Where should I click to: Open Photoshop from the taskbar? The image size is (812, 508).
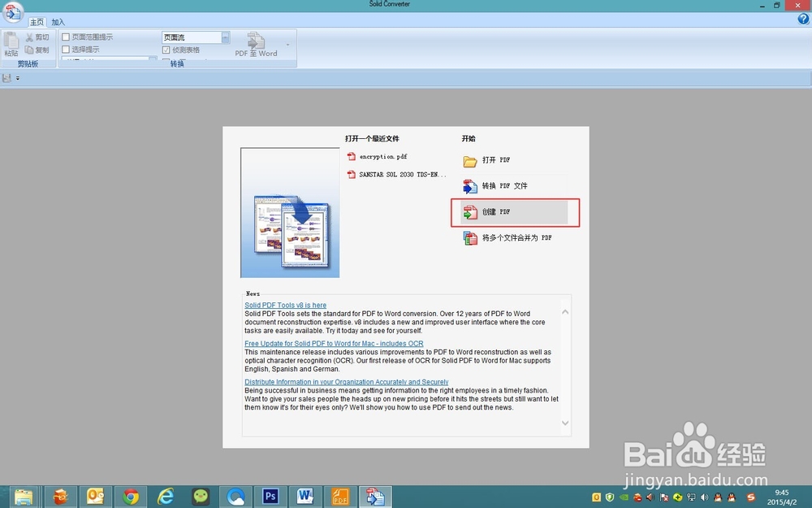270,497
